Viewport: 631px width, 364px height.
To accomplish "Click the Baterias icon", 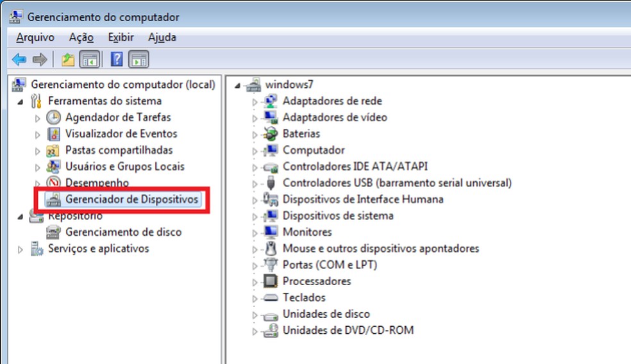I will pos(271,133).
